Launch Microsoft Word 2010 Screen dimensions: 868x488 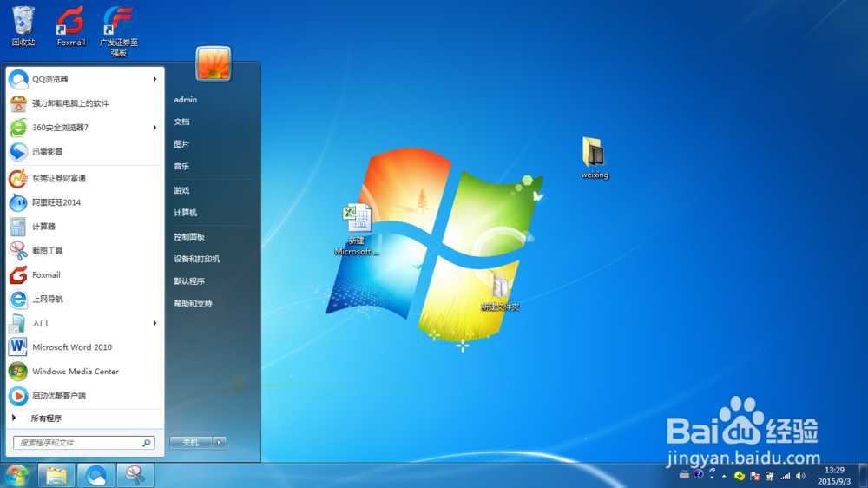[x=85, y=347]
